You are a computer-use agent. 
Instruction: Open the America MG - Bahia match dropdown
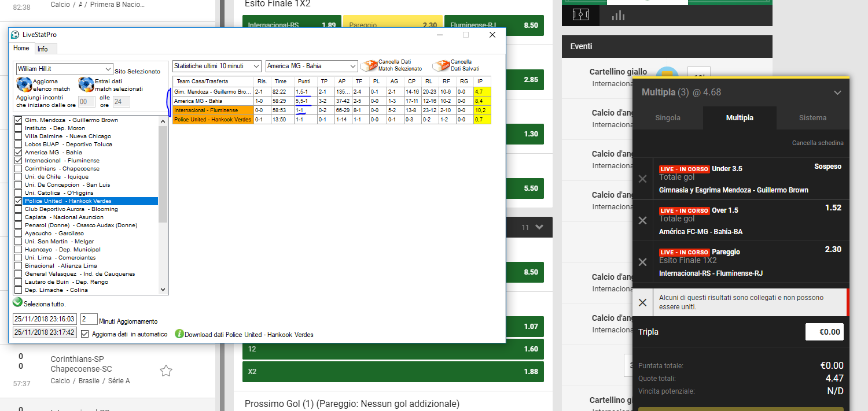(x=312, y=66)
